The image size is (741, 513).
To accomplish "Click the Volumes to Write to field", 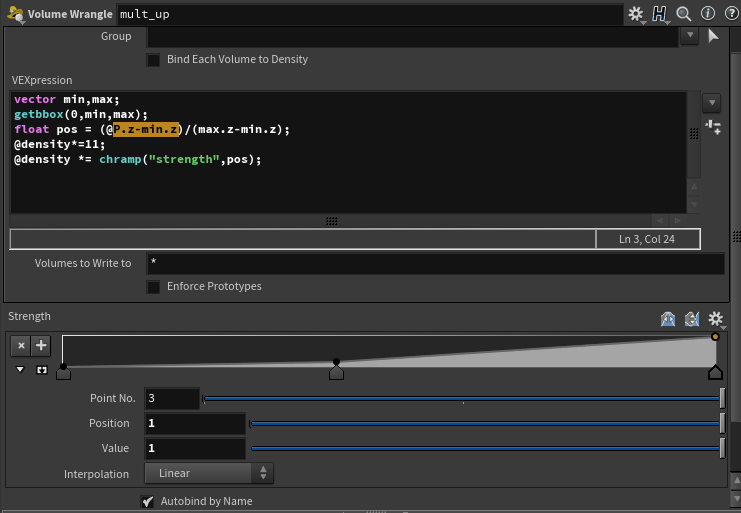I will pos(435,264).
